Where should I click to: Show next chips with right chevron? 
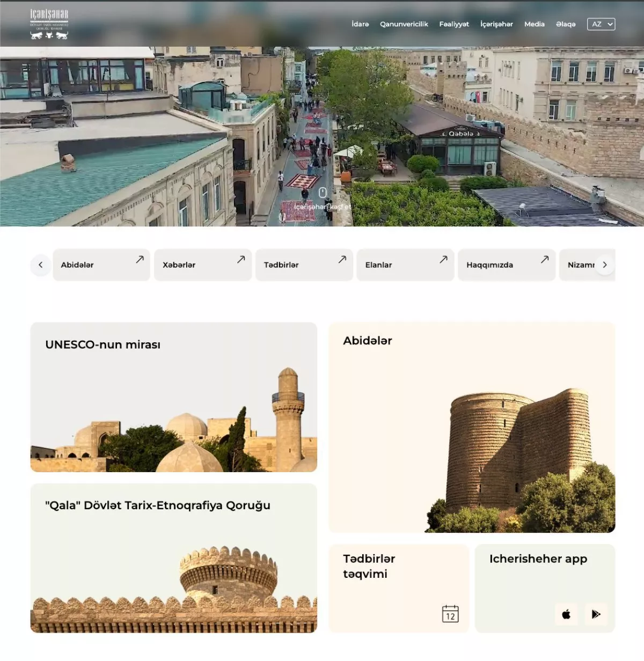605,265
